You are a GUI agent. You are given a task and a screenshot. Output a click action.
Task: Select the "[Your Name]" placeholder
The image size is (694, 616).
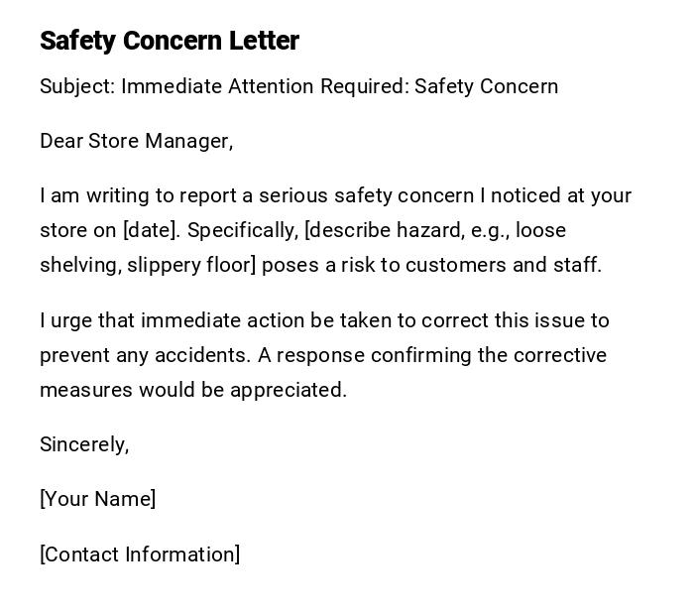[x=98, y=499]
